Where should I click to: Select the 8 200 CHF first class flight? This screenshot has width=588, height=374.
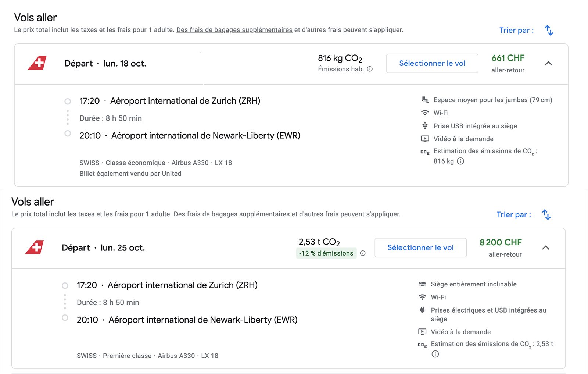click(420, 247)
